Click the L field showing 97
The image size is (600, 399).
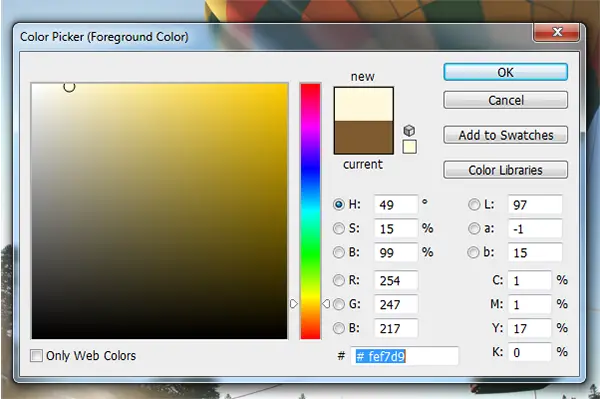535,205
